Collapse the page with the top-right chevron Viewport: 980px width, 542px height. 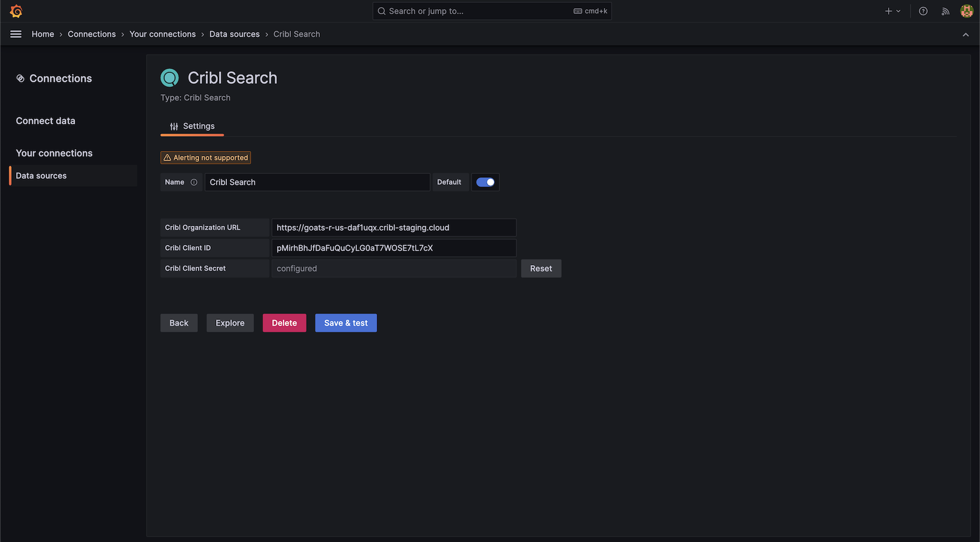[x=966, y=34]
